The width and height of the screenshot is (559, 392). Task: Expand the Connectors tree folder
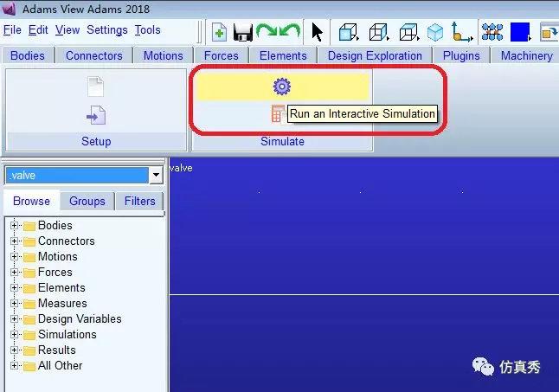(14, 241)
